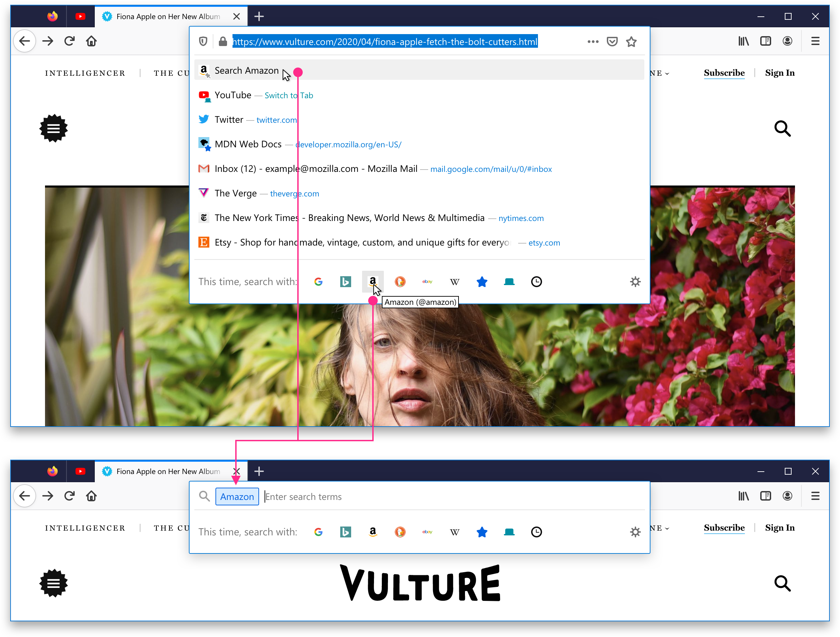Click Back button in top browser window

(x=25, y=41)
